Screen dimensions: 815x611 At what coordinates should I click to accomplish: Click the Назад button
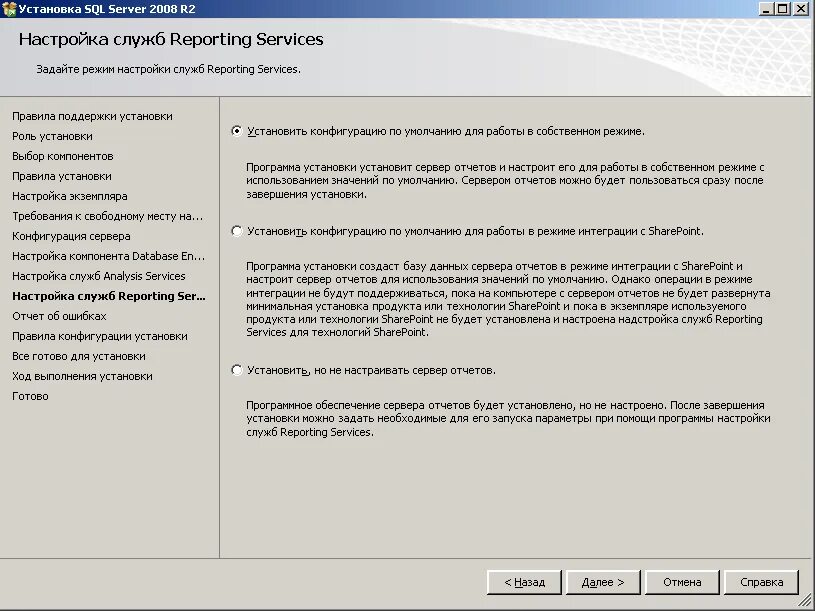[x=524, y=582]
